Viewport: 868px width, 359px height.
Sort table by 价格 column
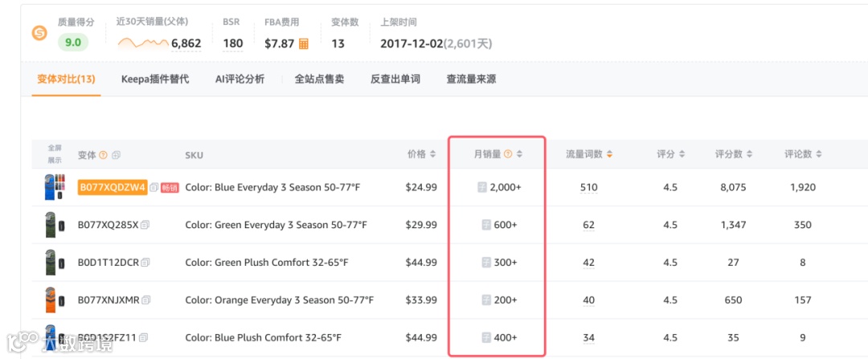coord(432,154)
